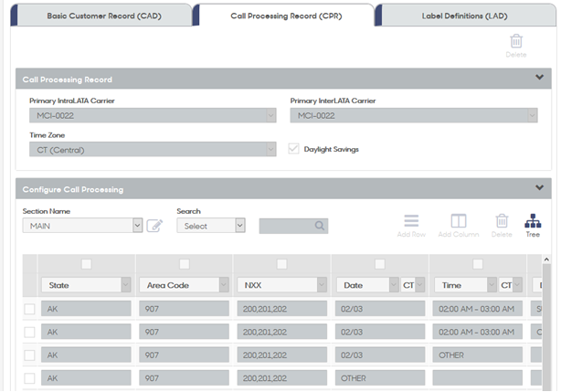Click the table vertical scrollbar track
Viewport: 561px width, 392px height.
(x=546, y=327)
